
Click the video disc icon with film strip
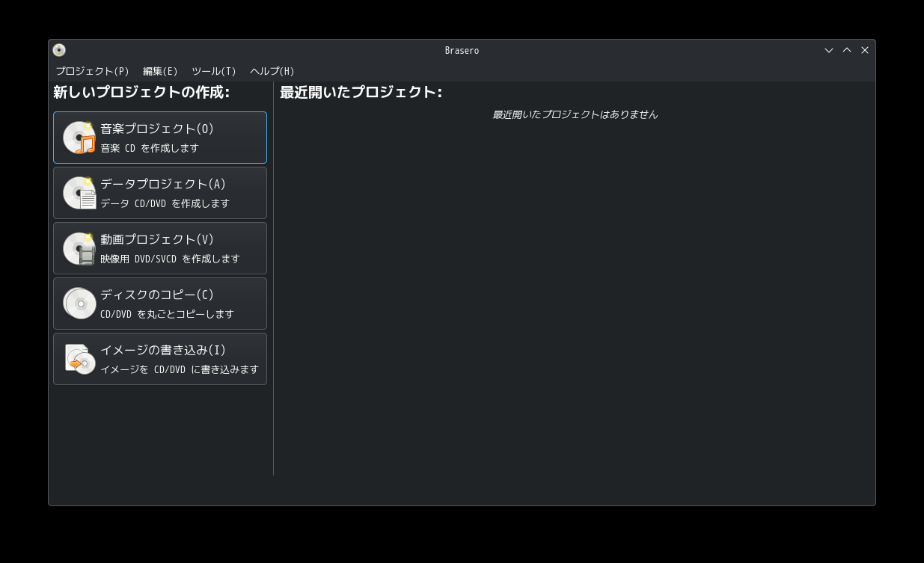pyautogui.click(x=79, y=248)
